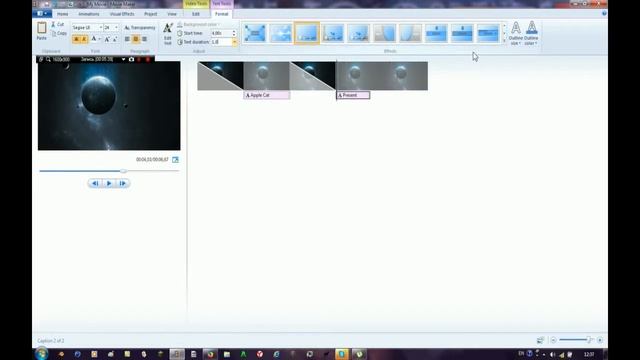640x360 pixels.
Task: Toggle full screen preview icon
Action: coord(175,160)
